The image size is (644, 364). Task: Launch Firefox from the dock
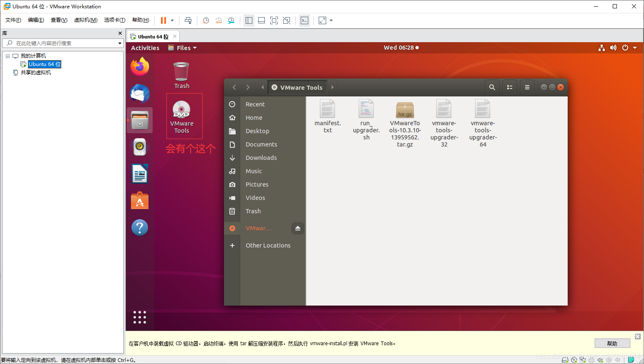coord(140,67)
